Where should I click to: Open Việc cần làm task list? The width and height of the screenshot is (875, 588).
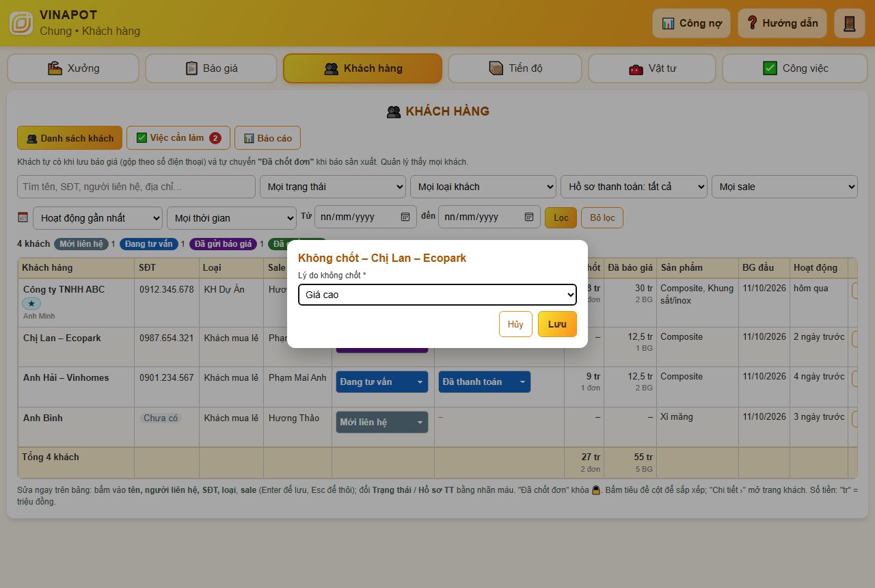178,138
